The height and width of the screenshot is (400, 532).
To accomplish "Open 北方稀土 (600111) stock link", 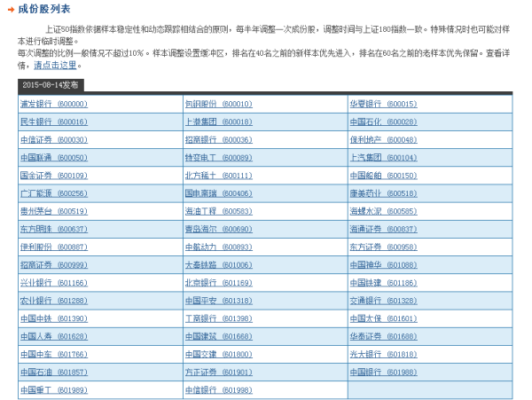I will pyautogui.click(x=218, y=176).
